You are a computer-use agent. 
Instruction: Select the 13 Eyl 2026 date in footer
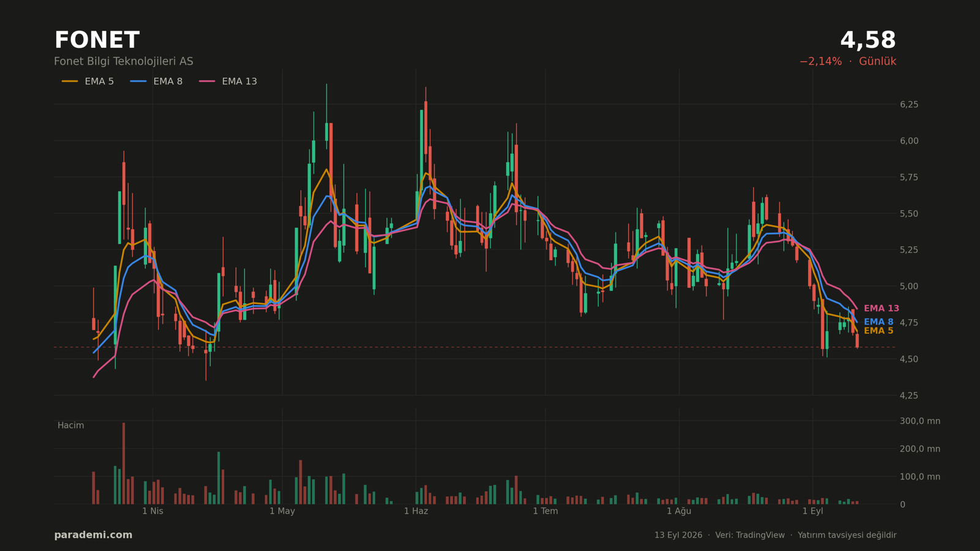point(678,535)
